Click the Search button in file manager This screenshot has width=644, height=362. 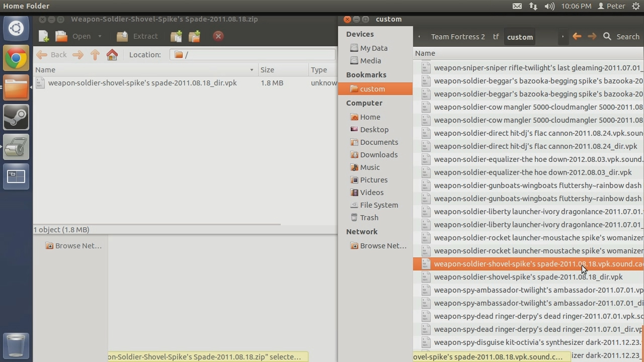(621, 37)
